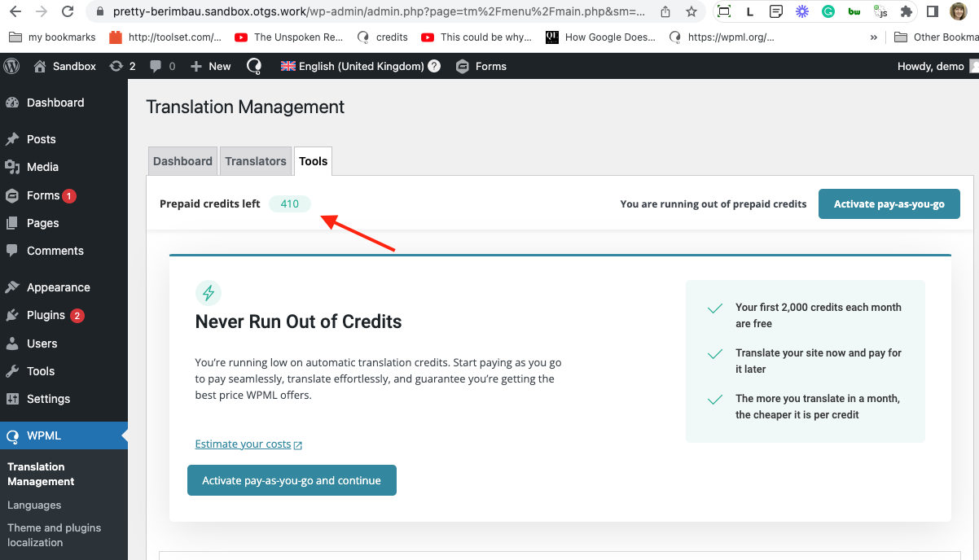The height and width of the screenshot is (560, 979).
Task: Open the note extension icon
Action: click(x=776, y=11)
